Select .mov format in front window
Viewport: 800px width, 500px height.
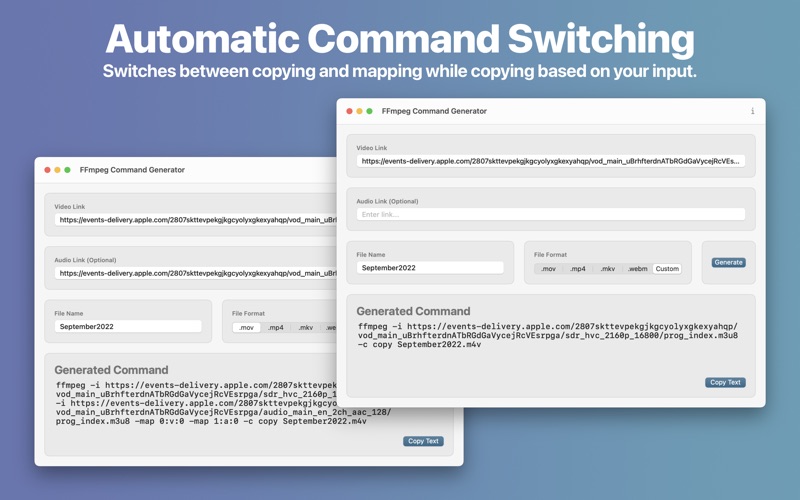548,269
